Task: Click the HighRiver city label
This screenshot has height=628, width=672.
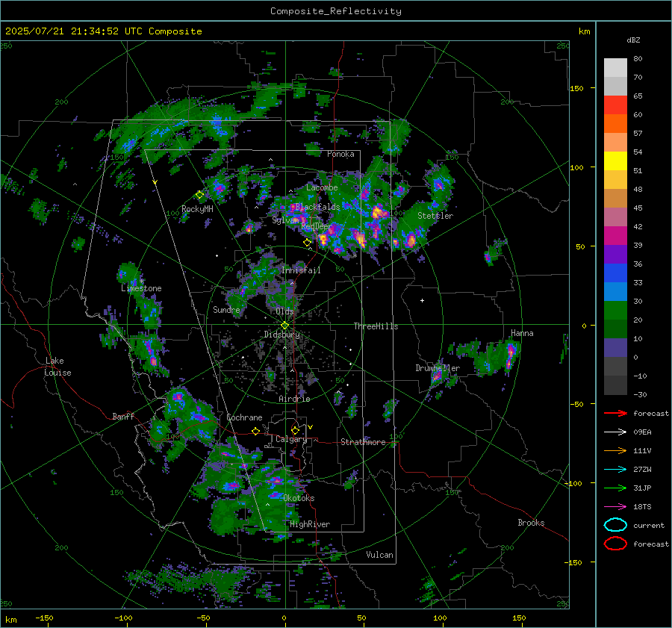Action: (x=310, y=524)
